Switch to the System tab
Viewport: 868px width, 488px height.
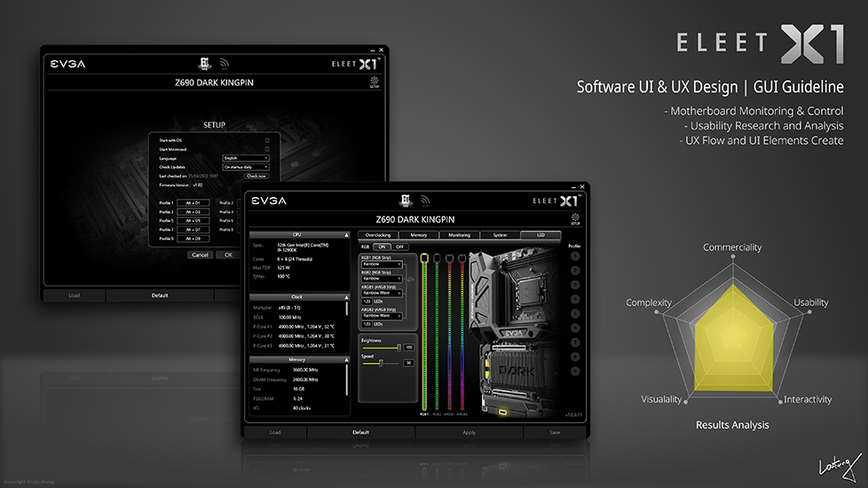(500, 235)
